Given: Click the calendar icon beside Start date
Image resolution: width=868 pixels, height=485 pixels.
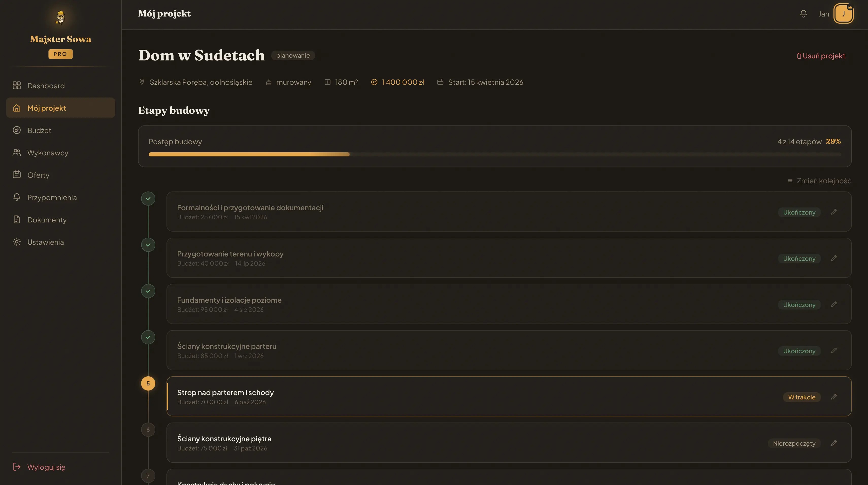Looking at the screenshot, I should (440, 82).
